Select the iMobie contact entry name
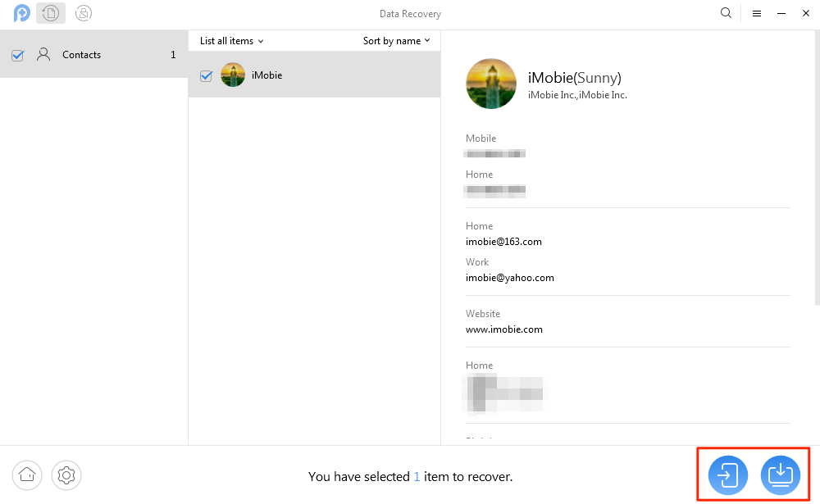This screenshot has height=504, width=820. pos(266,75)
